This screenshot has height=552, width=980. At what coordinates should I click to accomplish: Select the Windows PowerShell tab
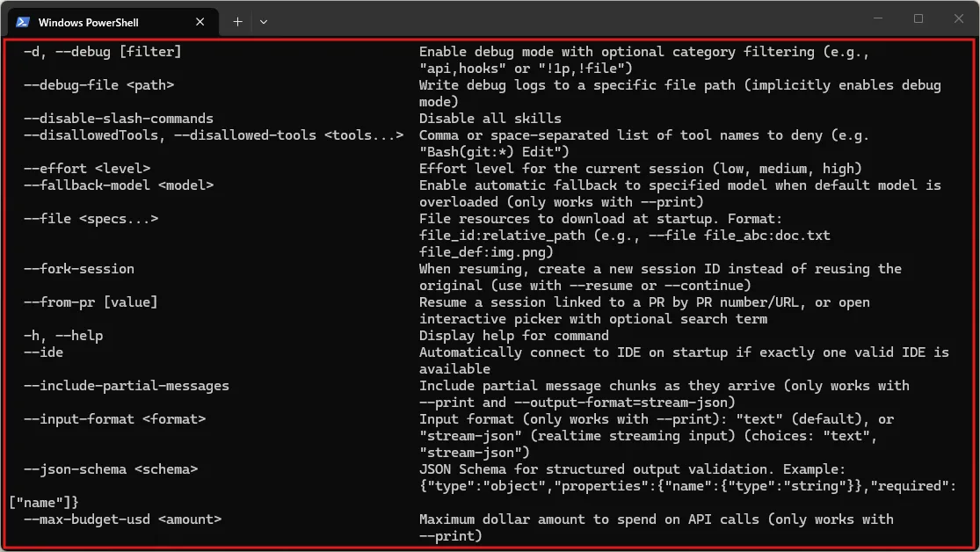113,22
